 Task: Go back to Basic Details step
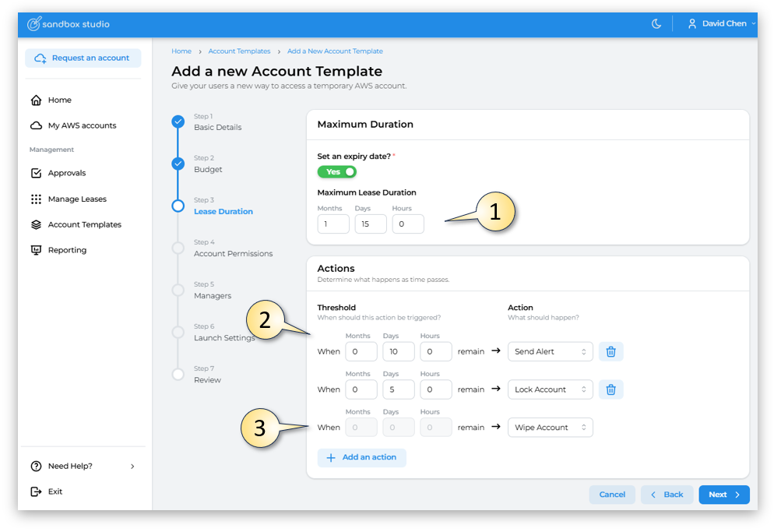pos(217,127)
